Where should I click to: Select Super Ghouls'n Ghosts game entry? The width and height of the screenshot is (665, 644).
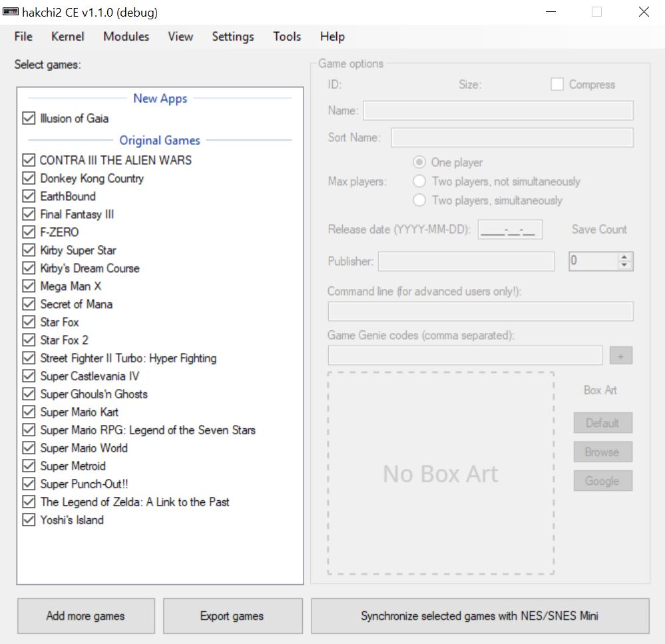94,394
